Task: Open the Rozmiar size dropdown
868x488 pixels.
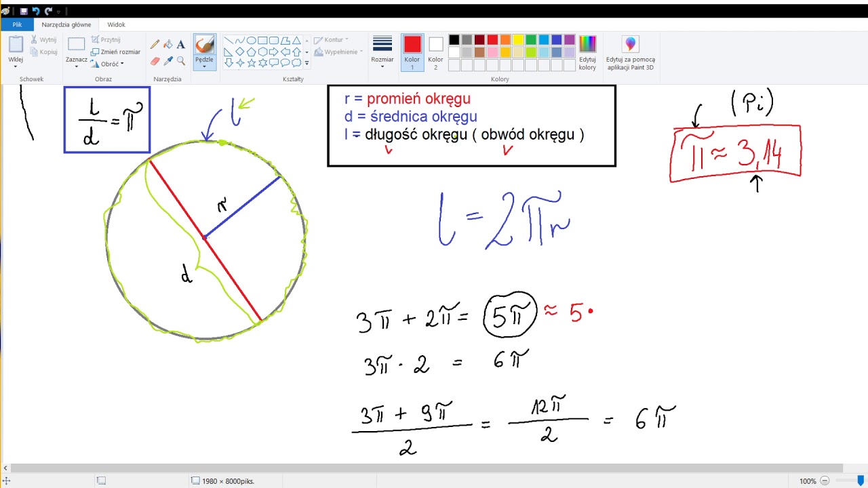Action: pos(382,53)
